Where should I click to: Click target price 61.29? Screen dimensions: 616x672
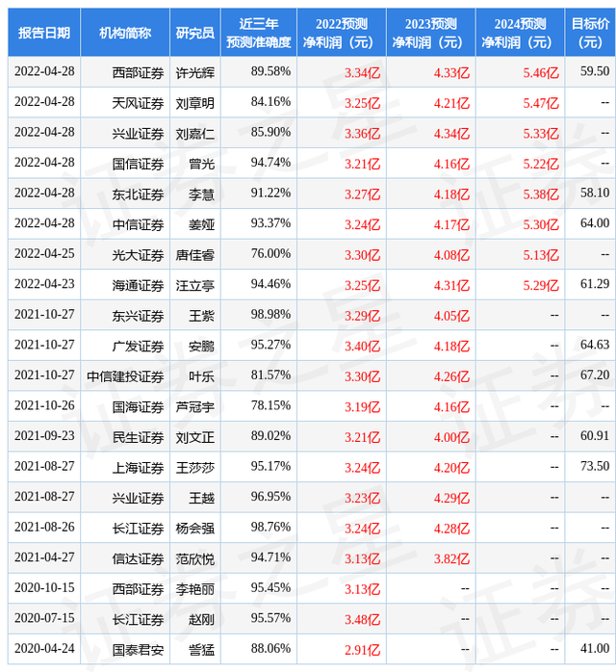(595, 284)
